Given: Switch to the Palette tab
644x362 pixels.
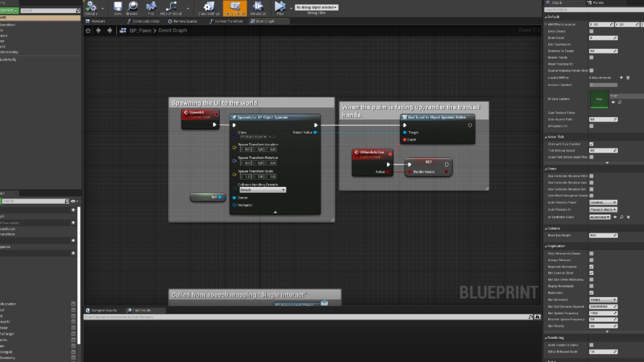Looking at the screenshot, I should (598, 3).
